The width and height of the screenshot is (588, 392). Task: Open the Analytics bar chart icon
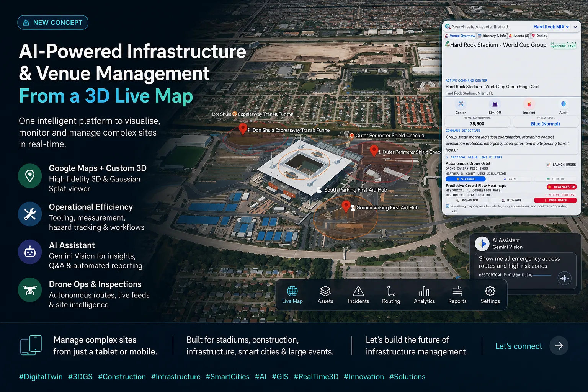(x=424, y=291)
